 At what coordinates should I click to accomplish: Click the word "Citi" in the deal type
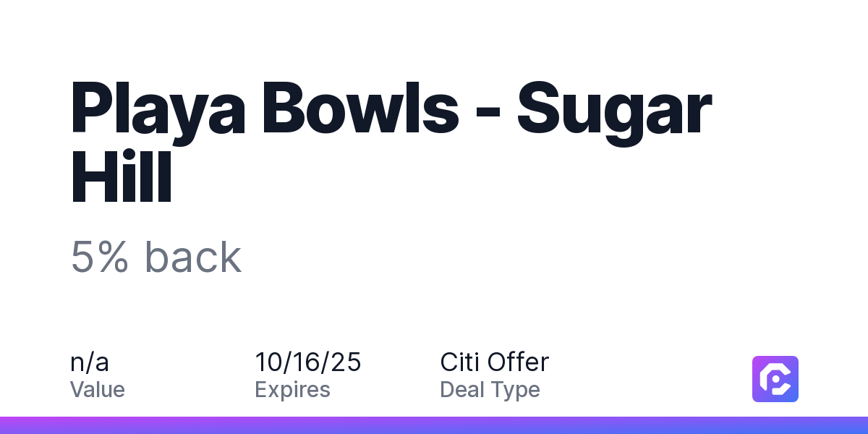point(460,362)
